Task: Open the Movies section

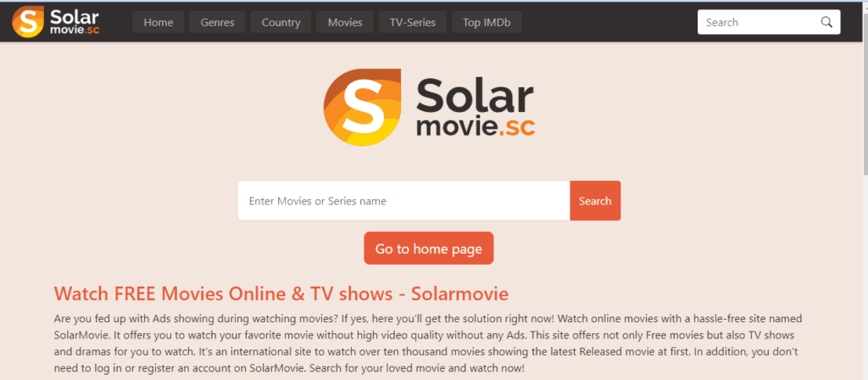Action: (345, 22)
